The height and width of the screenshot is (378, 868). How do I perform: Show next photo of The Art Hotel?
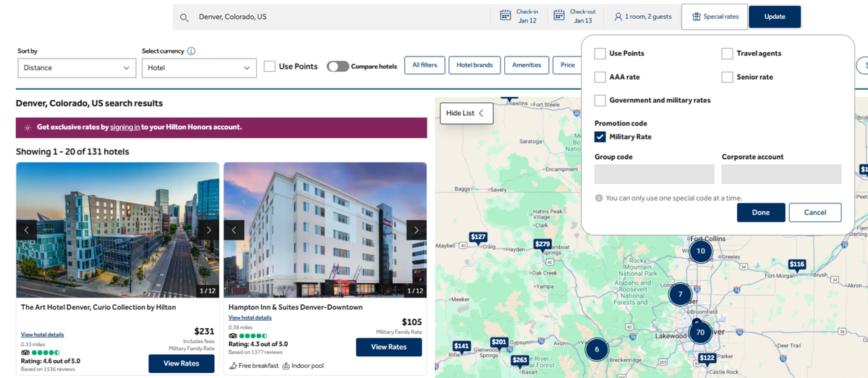208,230
